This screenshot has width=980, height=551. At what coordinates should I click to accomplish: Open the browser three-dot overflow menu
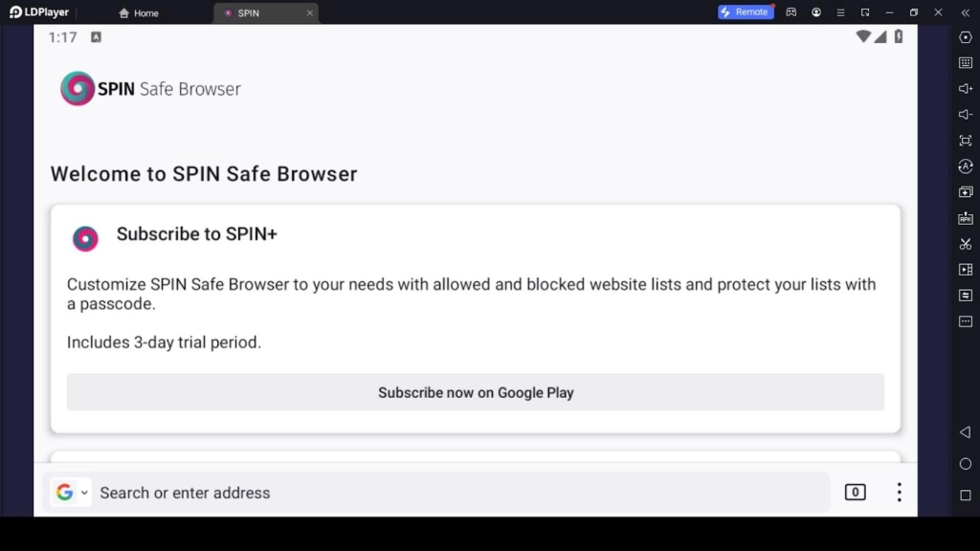pyautogui.click(x=899, y=492)
